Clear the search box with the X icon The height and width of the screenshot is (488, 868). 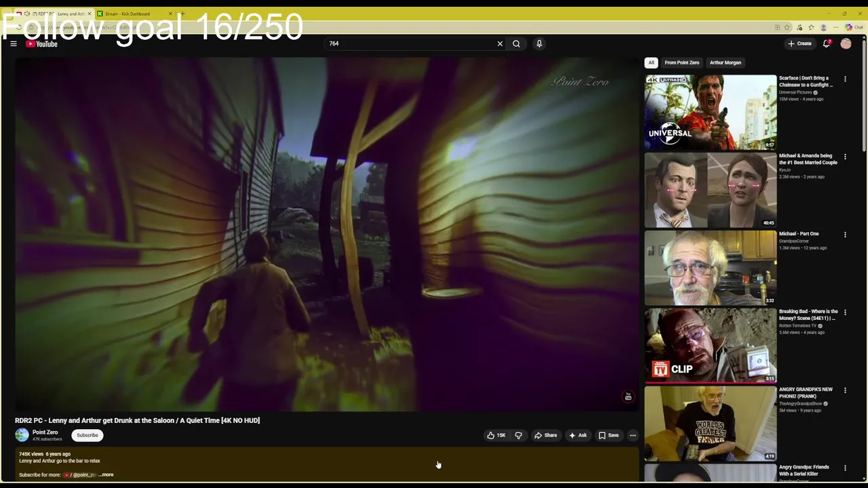[x=500, y=43]
